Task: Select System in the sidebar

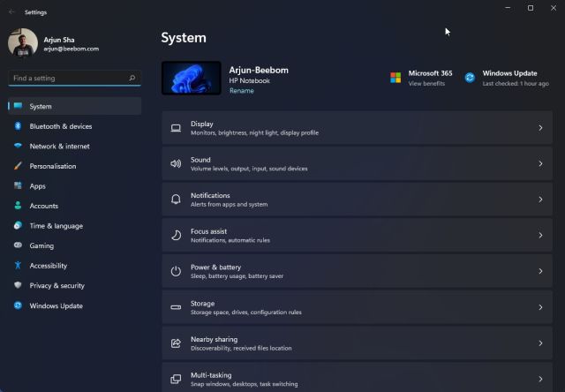Action: tap(74, 106)
